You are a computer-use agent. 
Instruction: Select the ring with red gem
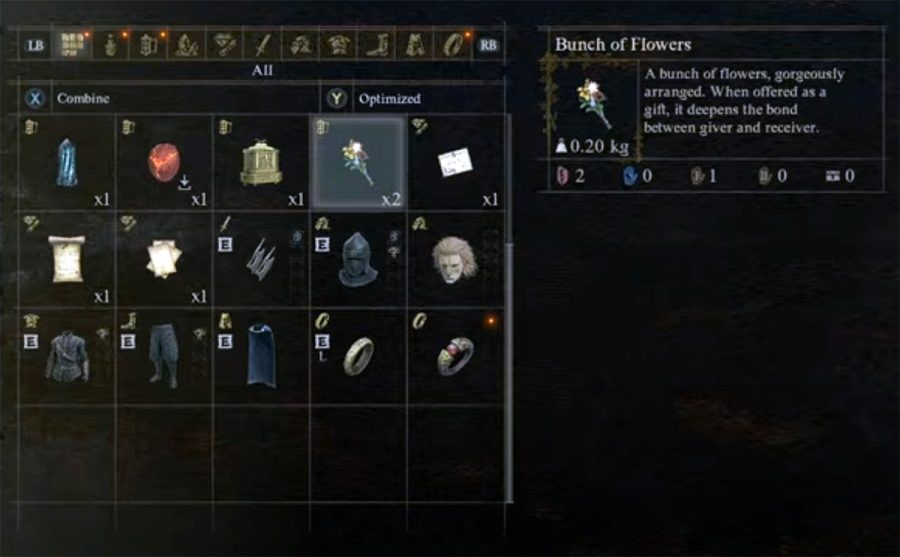[x=456, y=357]
